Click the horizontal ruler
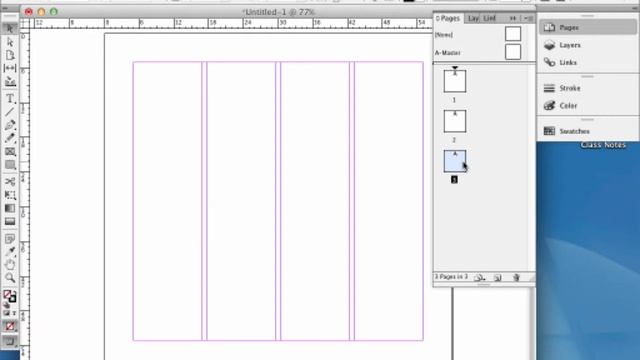 (x=231, y=24)
